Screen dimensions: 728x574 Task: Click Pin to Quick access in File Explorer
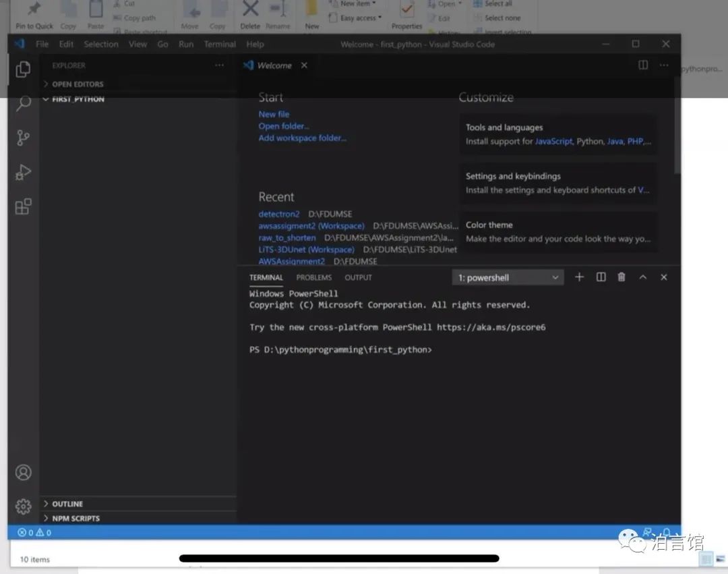[x=34, y=16]
